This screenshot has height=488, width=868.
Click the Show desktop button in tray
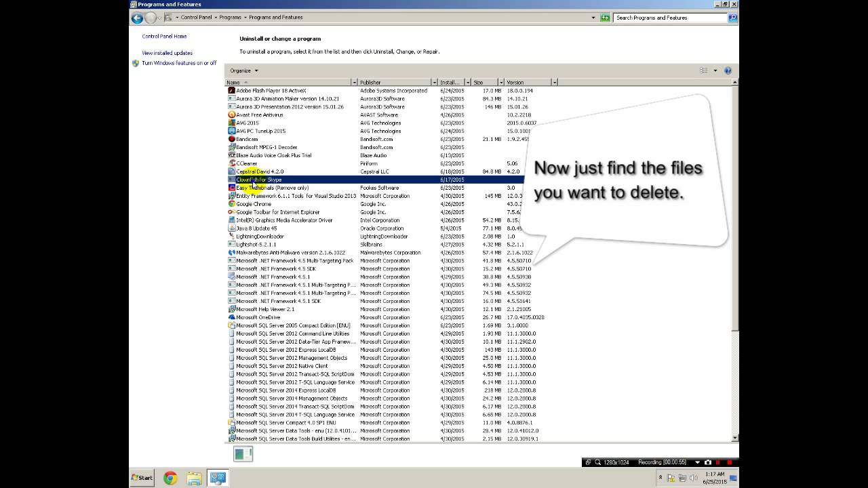tap(734, 479)
